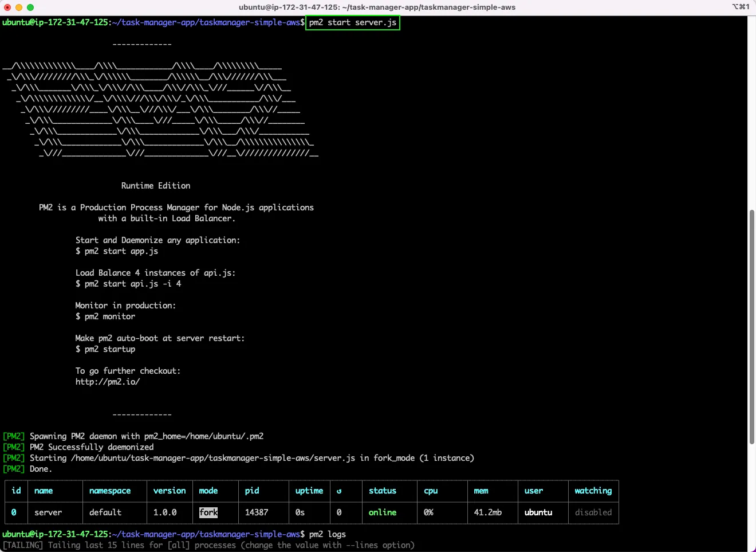Click the 'ubuntu' user cell

(x=538, y=512)
